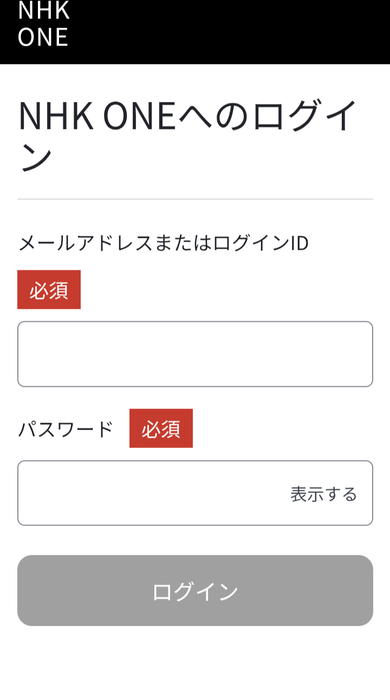The height and width of the screenshot is (700, 390).
Task: Click the blank white area below ログイン button
Action: [x=195, y=663]
